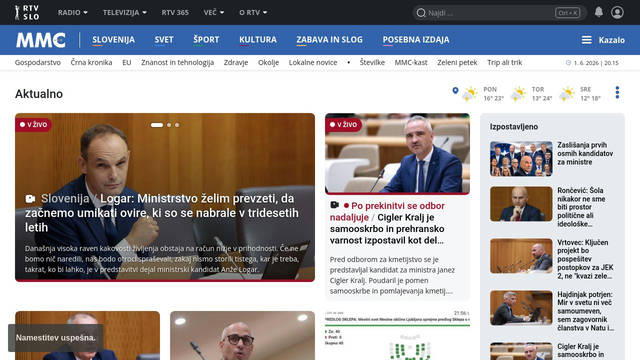
Task: Click the Aktualno section heading
Action: click(39, 94)
